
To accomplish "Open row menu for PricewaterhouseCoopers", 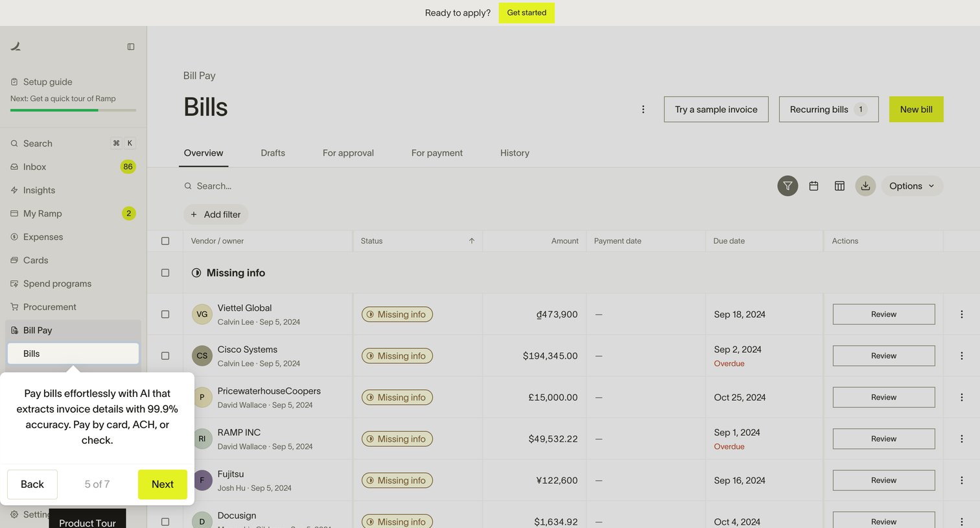I will tap(961, 398).
